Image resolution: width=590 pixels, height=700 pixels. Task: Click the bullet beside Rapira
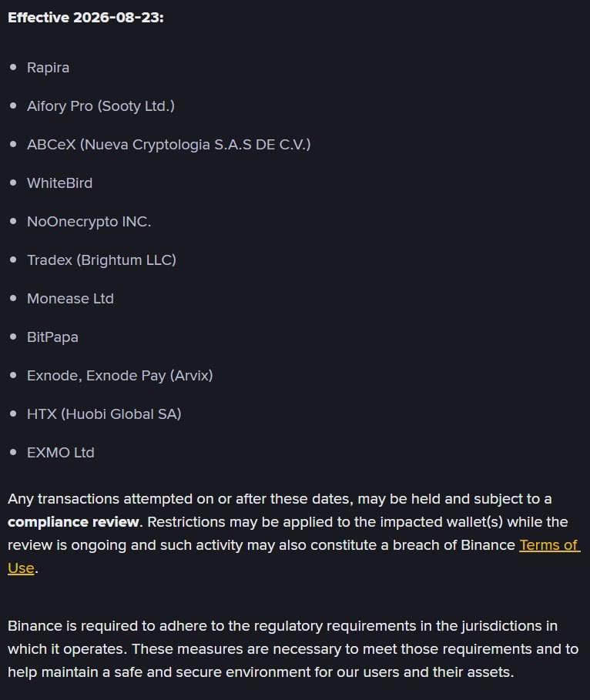[13, 68]
